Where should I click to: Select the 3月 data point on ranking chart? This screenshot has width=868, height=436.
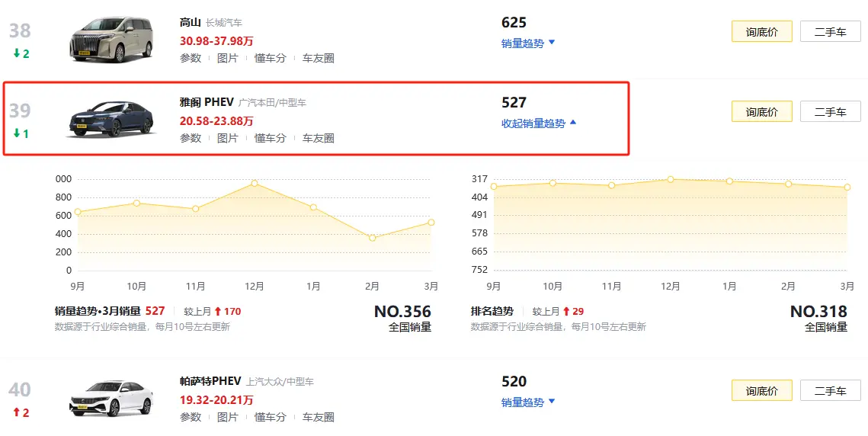point(847,188)
